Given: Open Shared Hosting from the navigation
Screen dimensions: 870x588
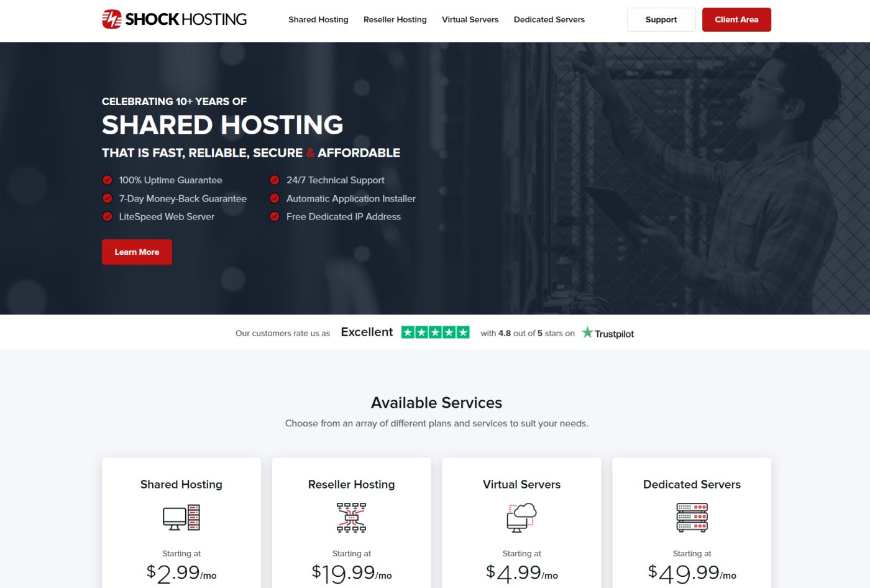Looking at the screenshot, I should tap(318, 19).
